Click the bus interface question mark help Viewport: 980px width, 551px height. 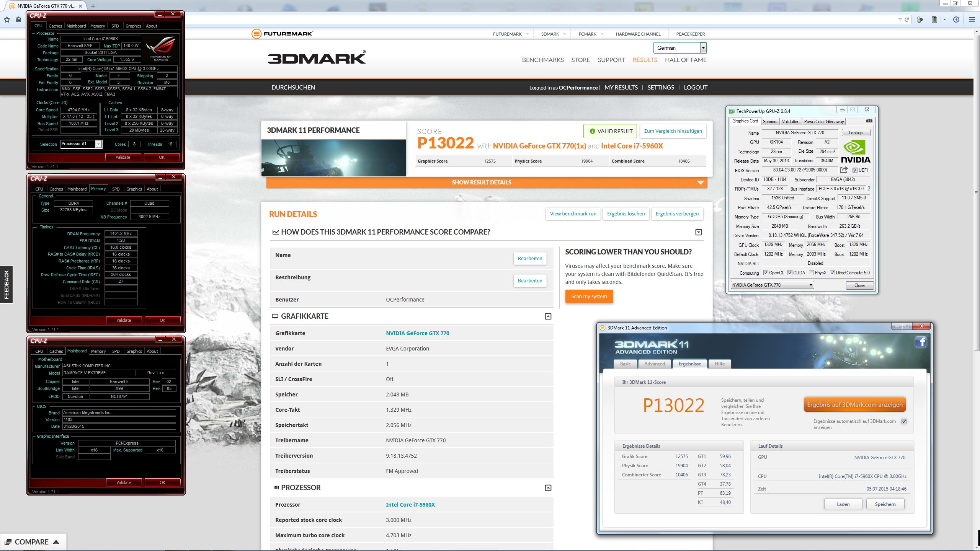[x=869, y=189]
